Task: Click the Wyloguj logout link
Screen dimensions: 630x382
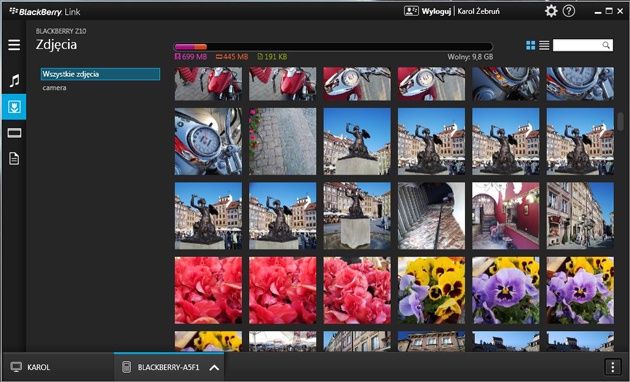Action: (x=436, y=11)
